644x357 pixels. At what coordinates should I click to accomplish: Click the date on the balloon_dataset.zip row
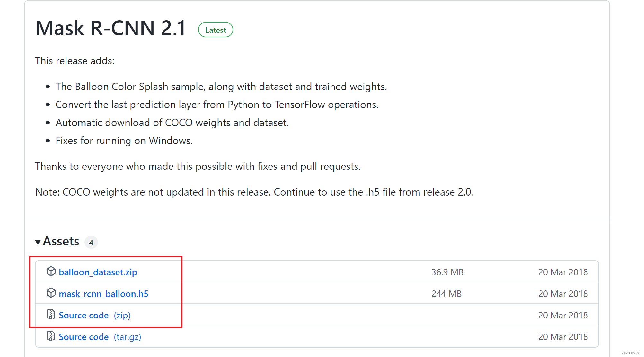coord(563,272)
